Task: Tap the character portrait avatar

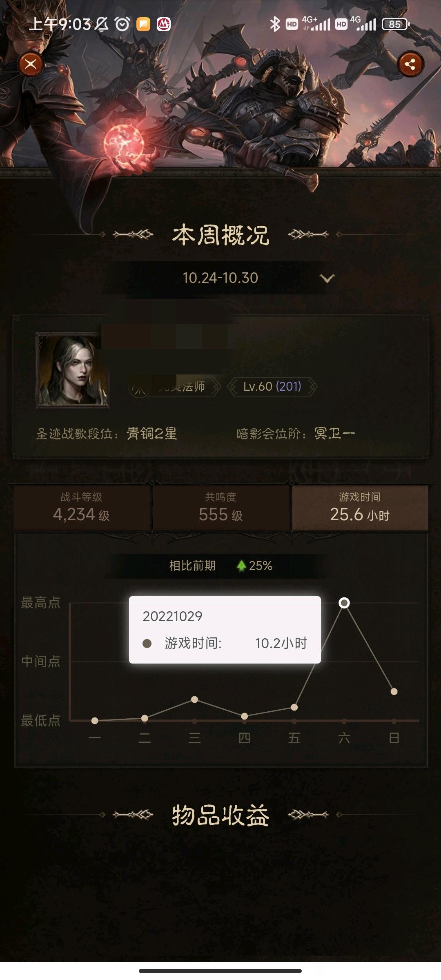Action: [x=73, y=370]
